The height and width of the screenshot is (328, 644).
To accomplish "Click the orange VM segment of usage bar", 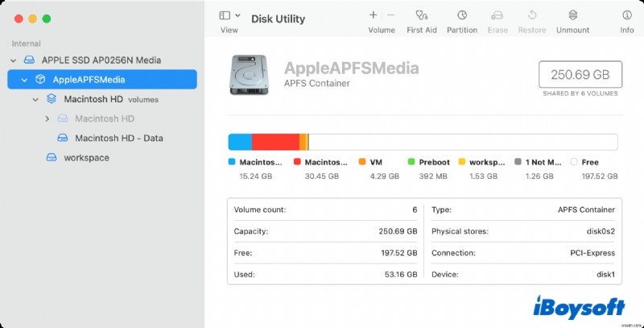I will (x=303, y=142).
